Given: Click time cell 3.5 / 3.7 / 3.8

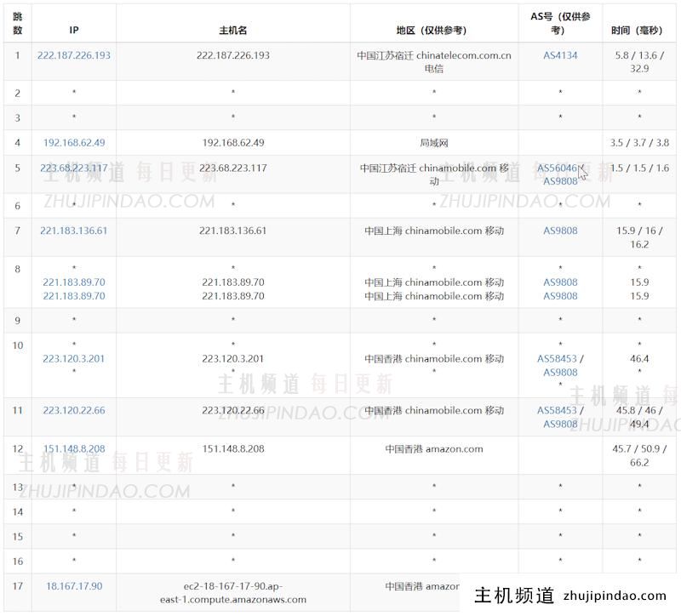Looking at the screenshot, I should point(639,142).
